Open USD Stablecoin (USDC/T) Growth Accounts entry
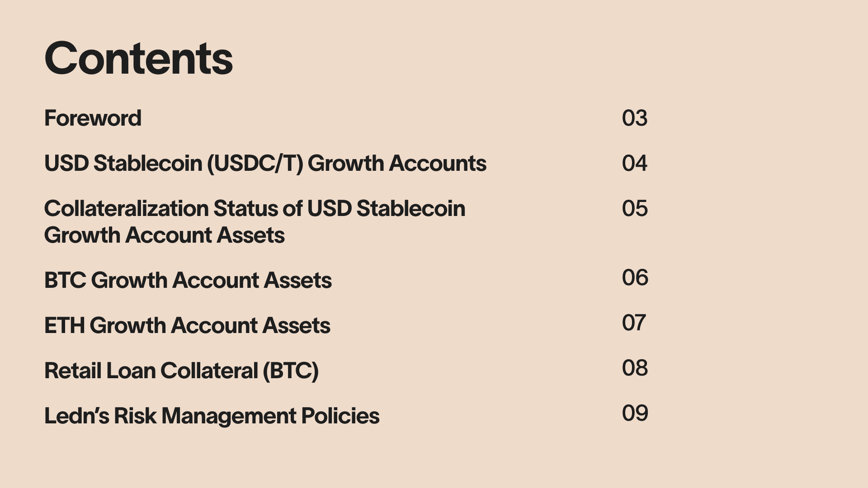 [265, 164]
